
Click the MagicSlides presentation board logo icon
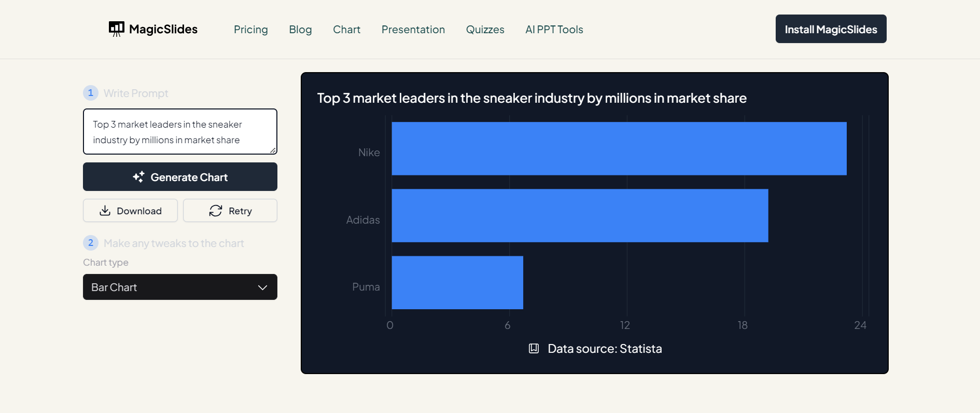[x=116, y=29]
